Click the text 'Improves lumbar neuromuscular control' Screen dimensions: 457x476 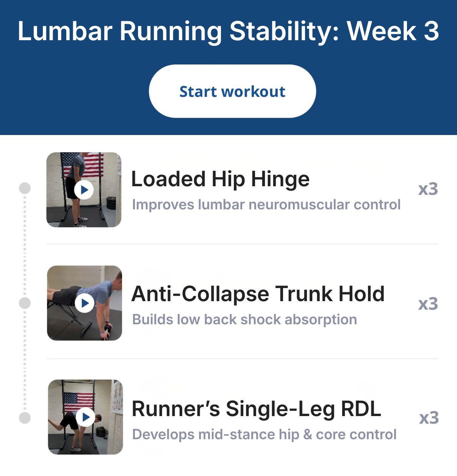(266, 204)
